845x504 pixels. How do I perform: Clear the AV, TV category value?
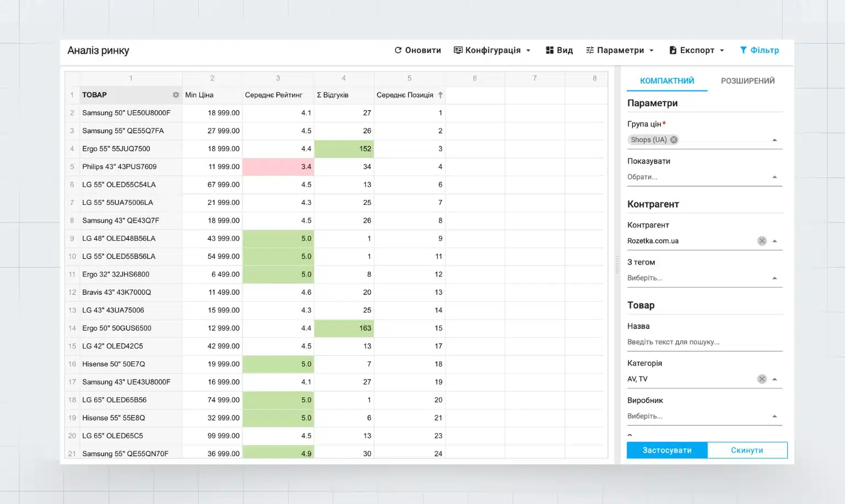coord(762,379)
